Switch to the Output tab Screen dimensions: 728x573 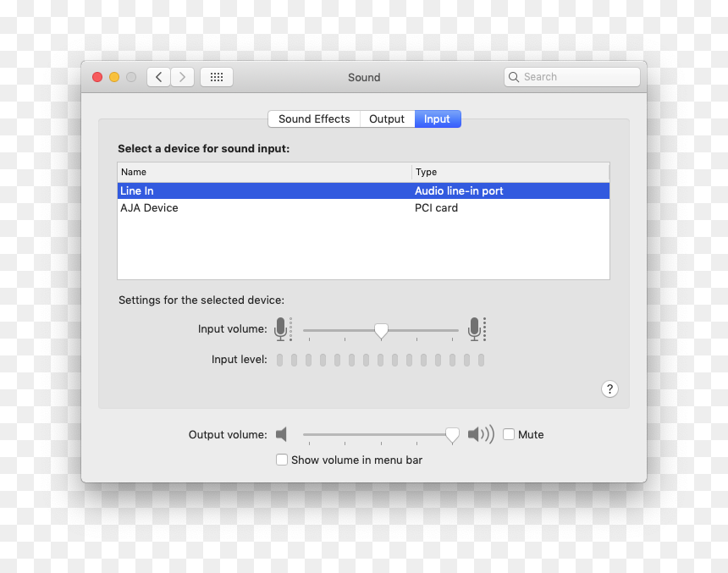(387, 118)
